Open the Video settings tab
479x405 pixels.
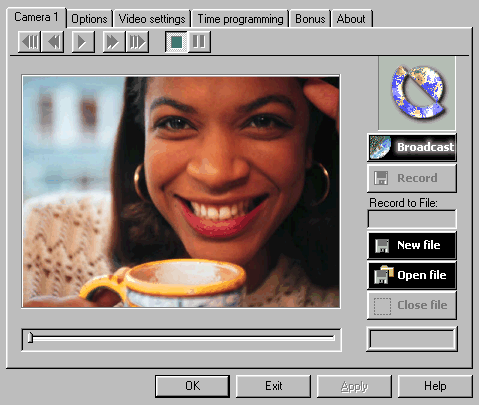[x=152, y=19]
